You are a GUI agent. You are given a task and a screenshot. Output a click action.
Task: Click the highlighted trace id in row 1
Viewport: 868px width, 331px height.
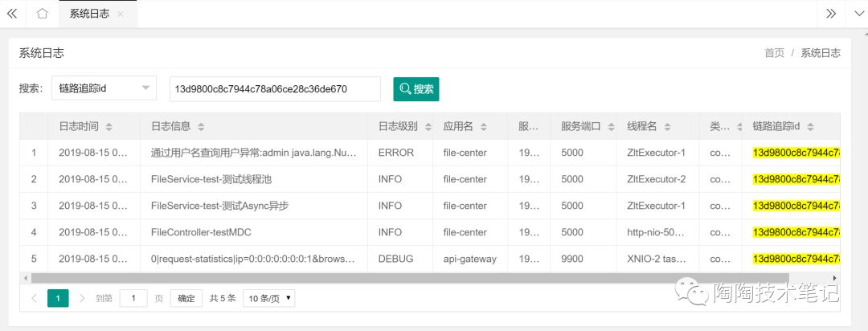point(796,152)
